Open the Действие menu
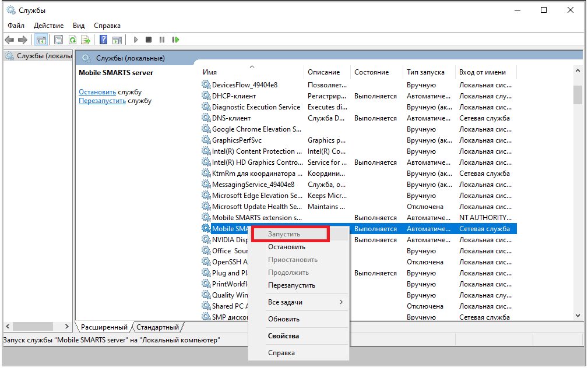This screenshot has width=588, height=368. pyautogui.click(x=48, y=26)
